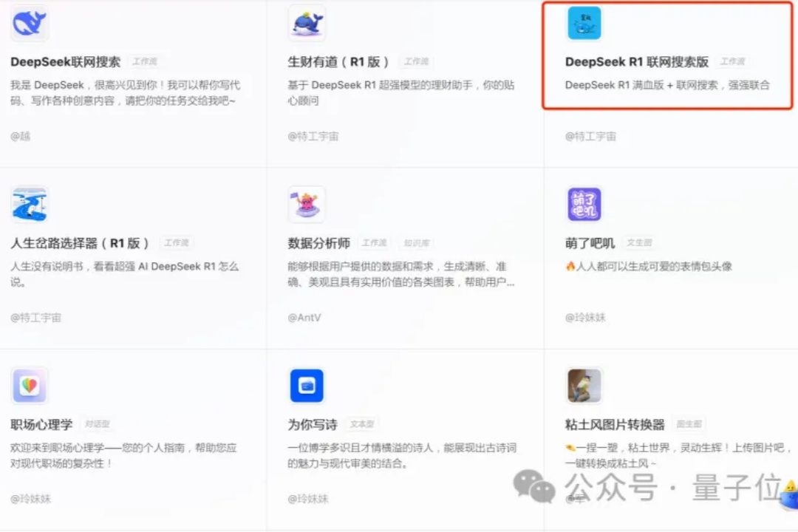Click the 文生图 tag beside 萌了吧叽

click(x=639, y=243)
